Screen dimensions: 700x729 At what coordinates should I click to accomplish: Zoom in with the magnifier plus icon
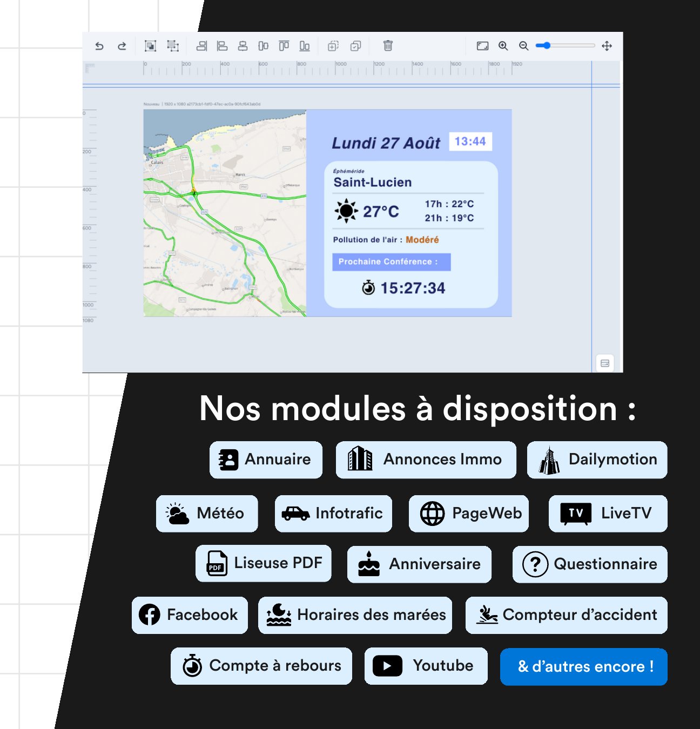click(503, 46)
